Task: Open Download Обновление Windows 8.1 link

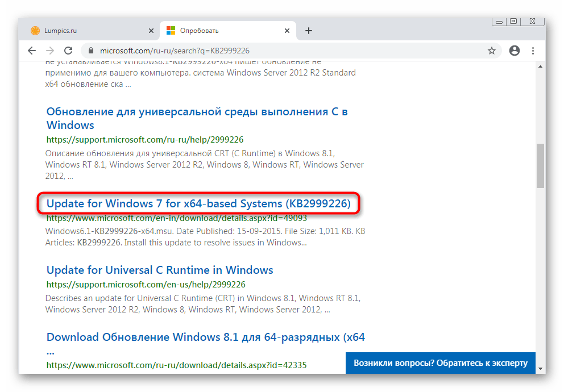Action: point(206,344)
